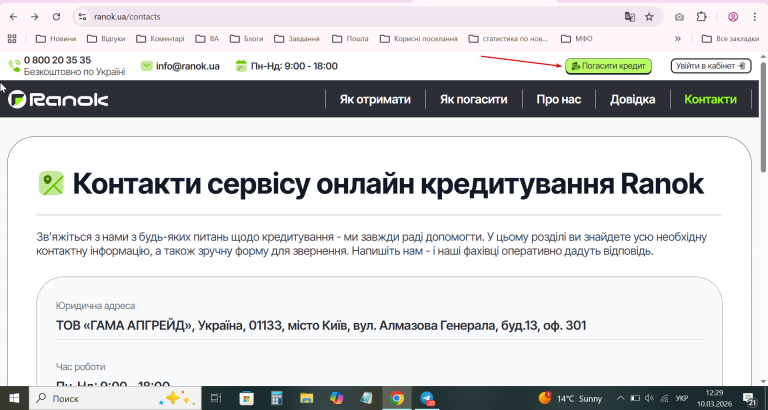
Task: Open the apps grid in bookmarks bar
Action: [12, 38]
